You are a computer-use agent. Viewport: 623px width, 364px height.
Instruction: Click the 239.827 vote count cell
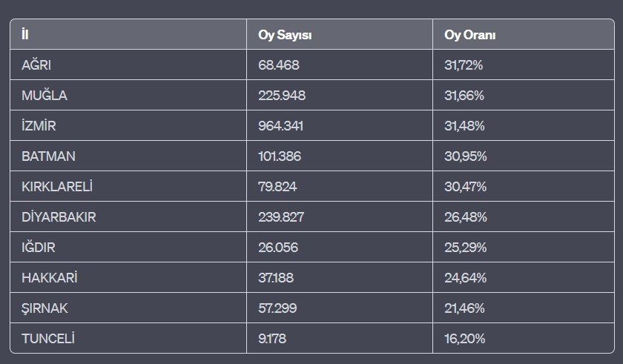click(x=281, y=217)
